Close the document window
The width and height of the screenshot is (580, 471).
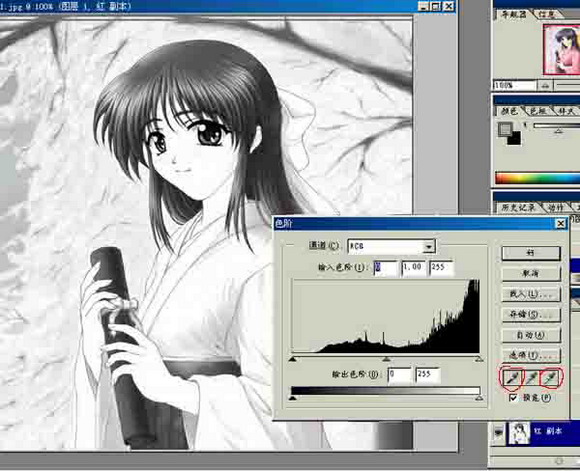tap(449, 6)
